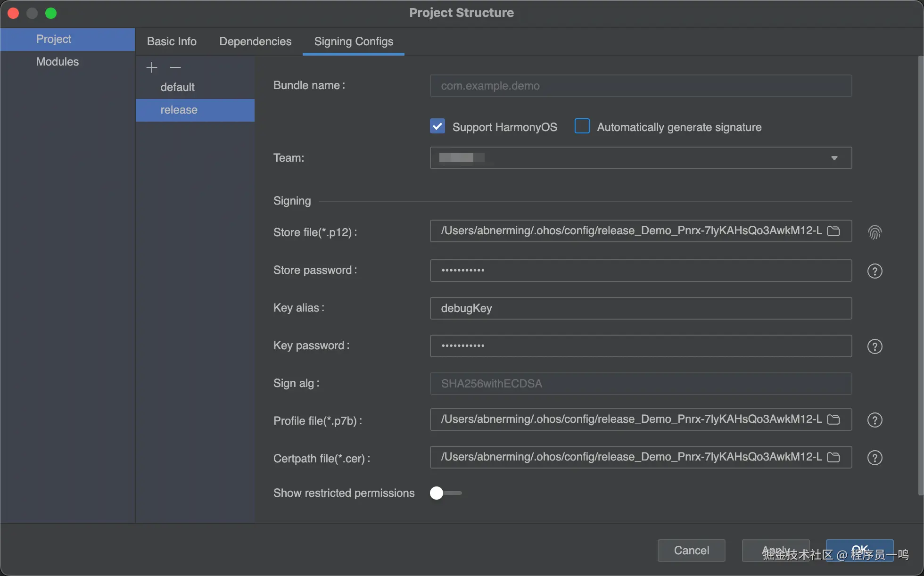
Task: Click fingerprint icon next to Store file
Action: (x=874, y=232)
